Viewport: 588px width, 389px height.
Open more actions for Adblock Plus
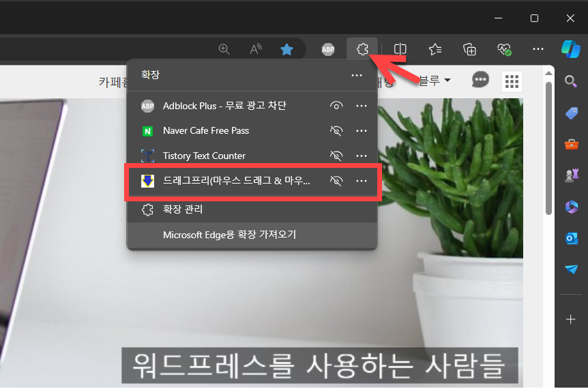click(362, 106)
